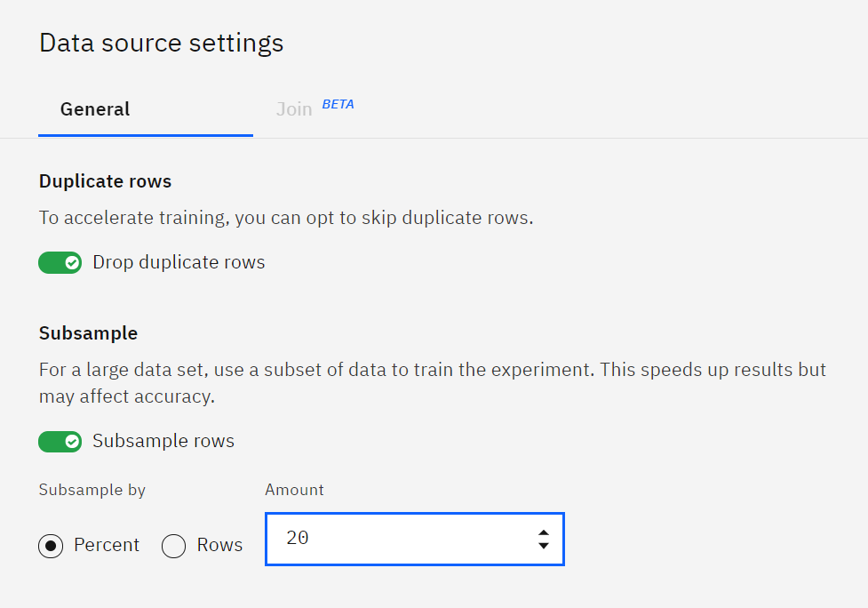Viewport: 868px width, 608px height.
Task: Select the Percent radio button
Action: [x=51, y=546]
